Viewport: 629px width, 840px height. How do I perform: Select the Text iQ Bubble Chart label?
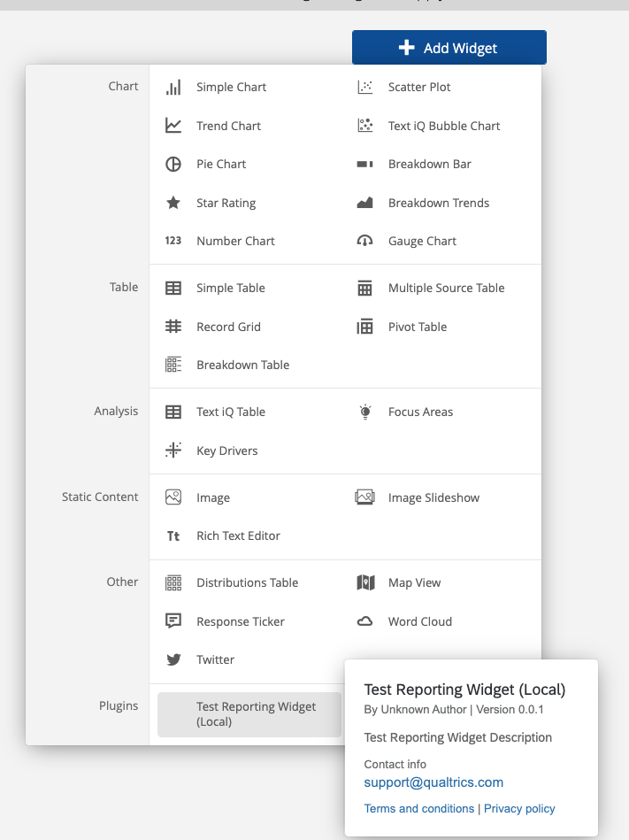[x=444, y=126]
